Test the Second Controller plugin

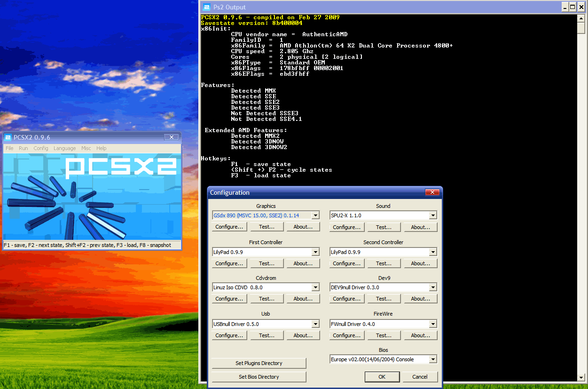tap(384, 263)
